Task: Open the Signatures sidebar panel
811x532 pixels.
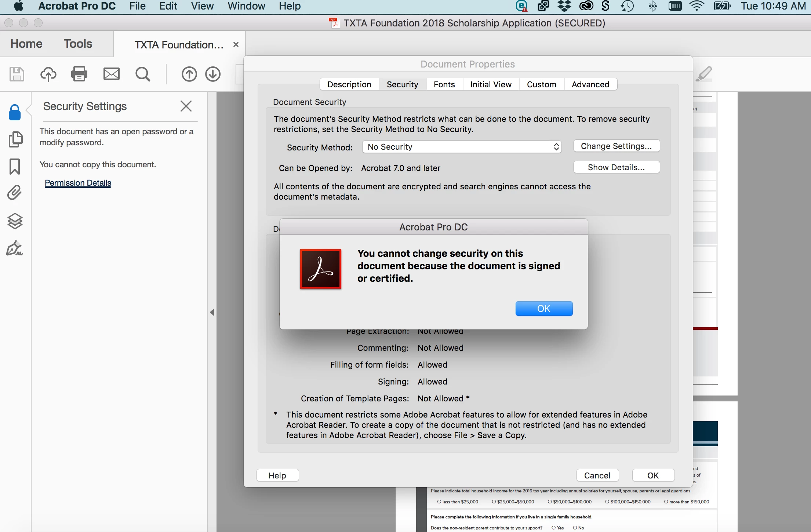Action: [15, 248]
